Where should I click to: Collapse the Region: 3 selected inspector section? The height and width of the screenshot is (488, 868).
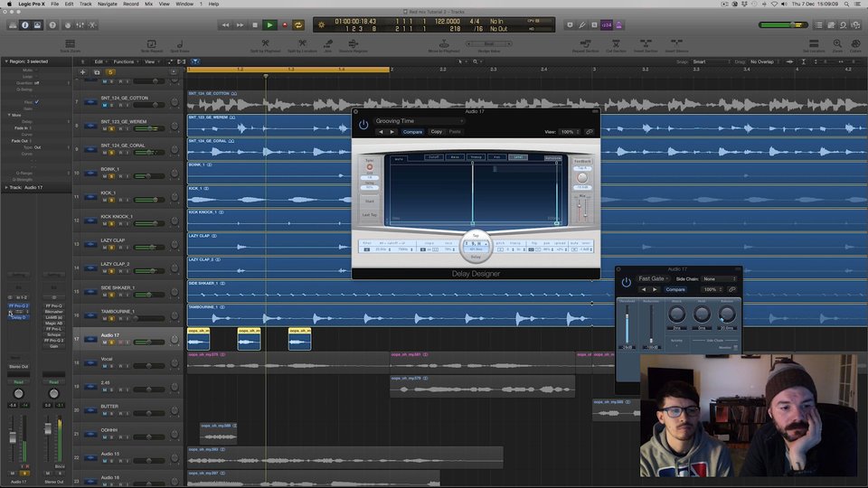pyautogui.click(x=6, y=61)
